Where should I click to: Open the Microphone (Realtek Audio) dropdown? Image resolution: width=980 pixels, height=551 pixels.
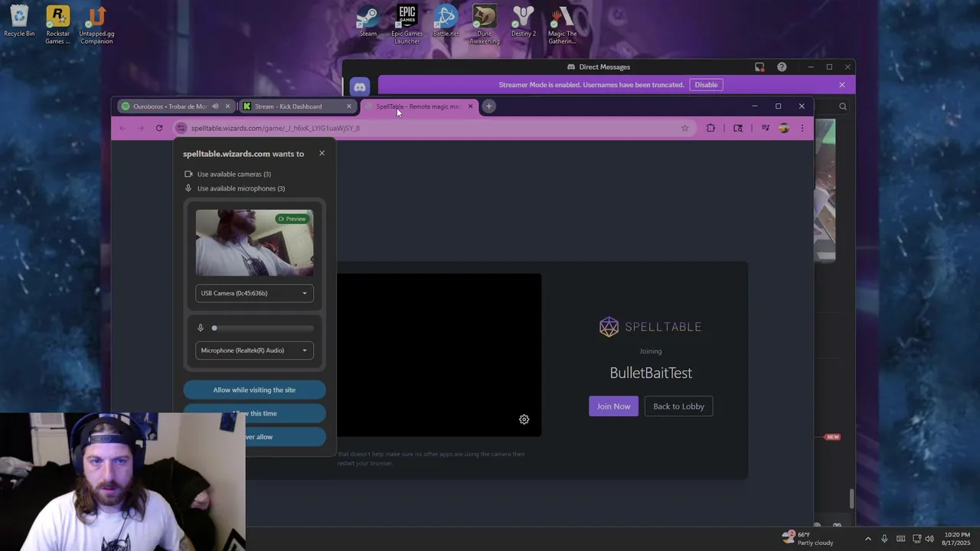[254, 350]
